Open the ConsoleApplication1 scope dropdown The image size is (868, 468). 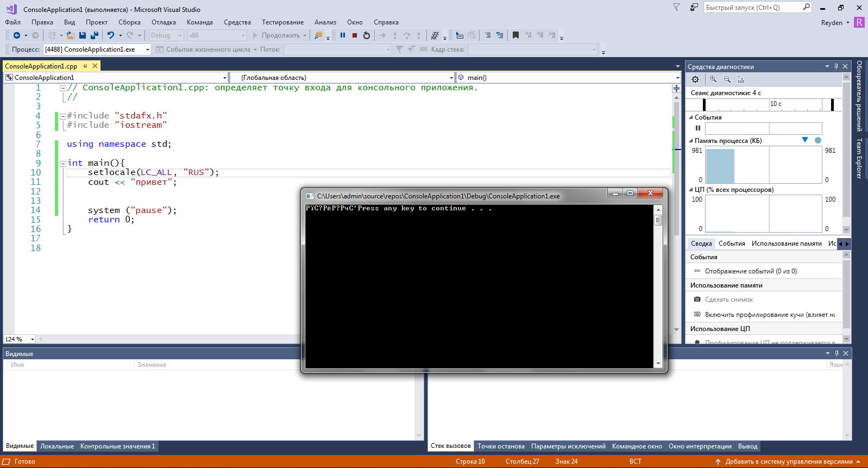pos(224,78)
